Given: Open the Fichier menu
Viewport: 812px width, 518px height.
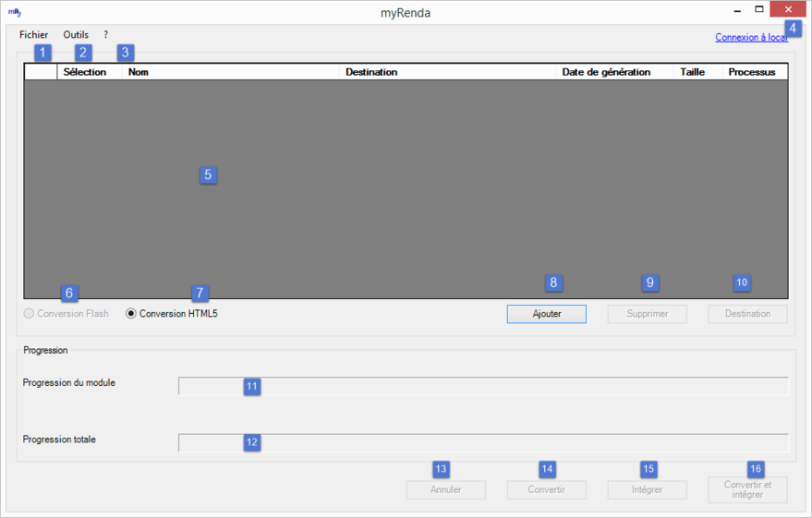Looking at the screenshot, I should point(33,35).
